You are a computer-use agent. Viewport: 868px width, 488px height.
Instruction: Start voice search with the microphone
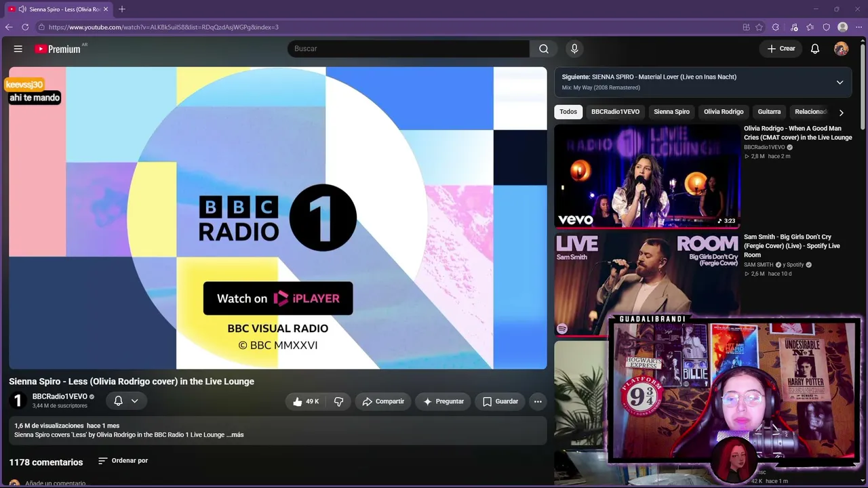tap(574, 49)
